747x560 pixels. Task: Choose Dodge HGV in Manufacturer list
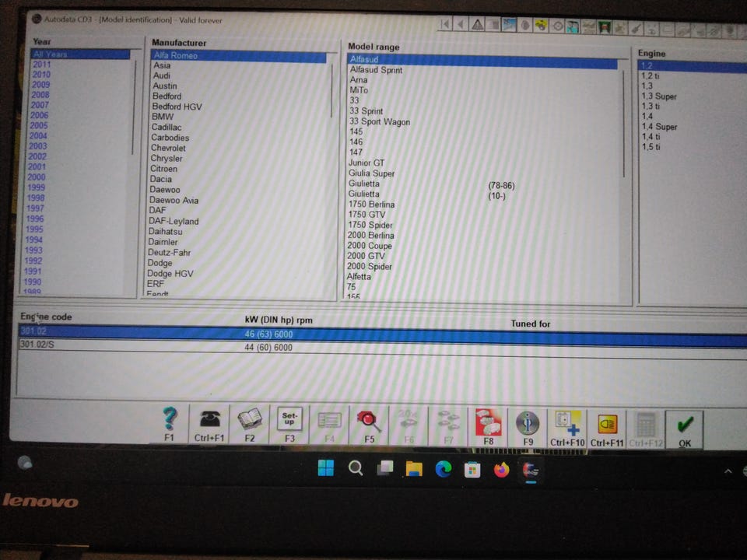click(170, 274)
